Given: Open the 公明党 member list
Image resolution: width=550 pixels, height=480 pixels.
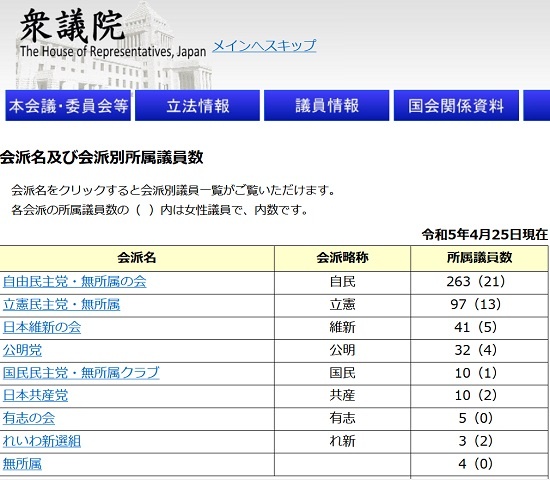Looking at the screenshot, I should (22, 350).
